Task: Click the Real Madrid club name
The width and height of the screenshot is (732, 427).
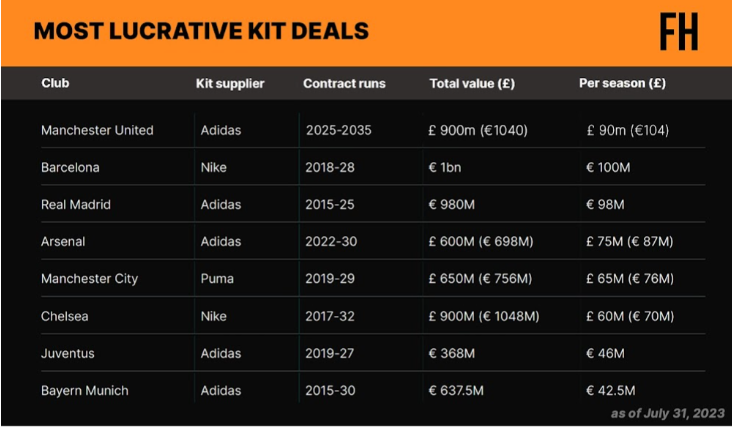Action: pyautogui.click(x=76, y=204)
